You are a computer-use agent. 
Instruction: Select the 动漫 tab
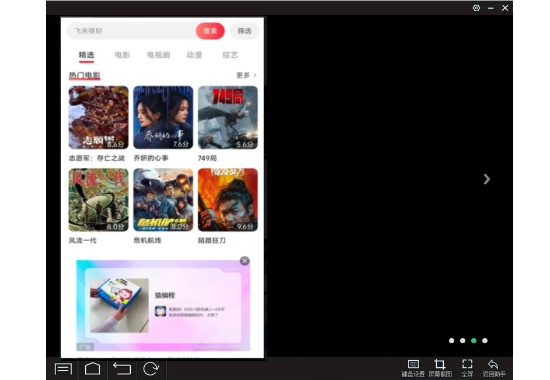coord(194,55)
